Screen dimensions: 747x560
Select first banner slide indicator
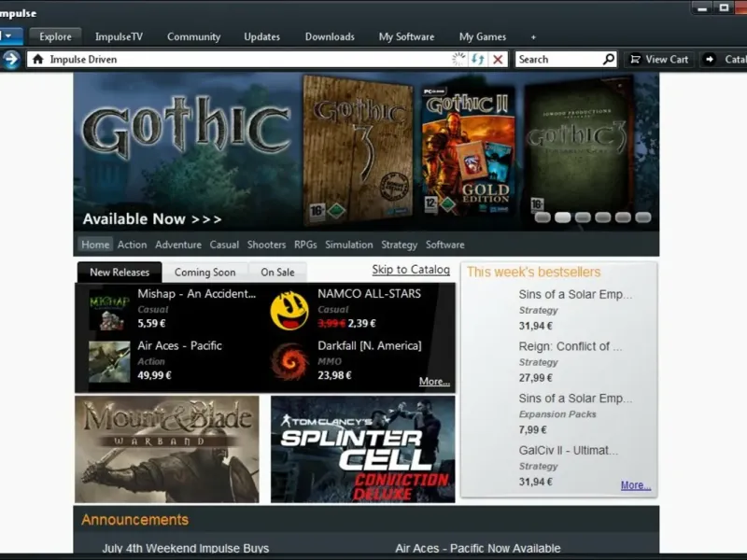click(x=543, y=217)
